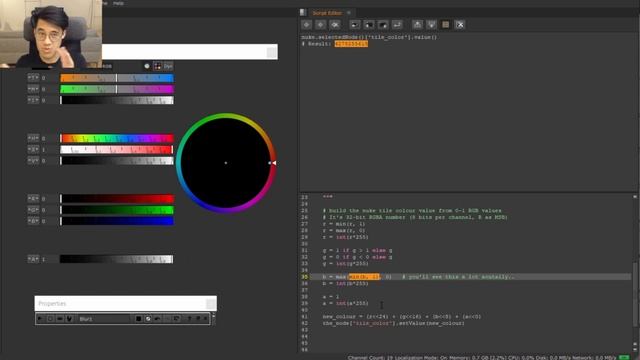
Task: Toggle the B blue slider button
Action: click(x=33, y=220)
